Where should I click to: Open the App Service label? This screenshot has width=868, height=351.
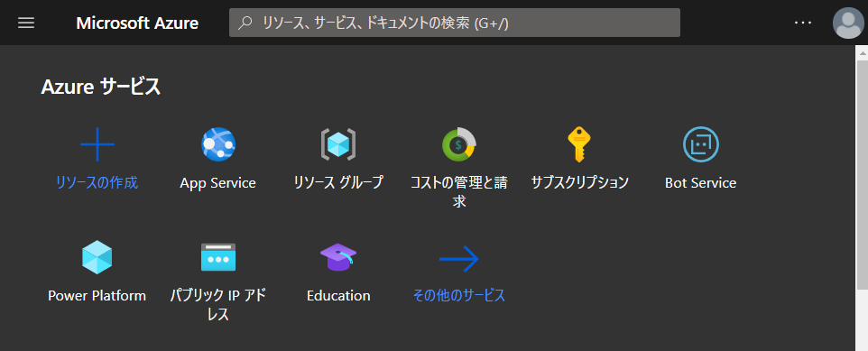pyautogui.click(x=218, y=183)
